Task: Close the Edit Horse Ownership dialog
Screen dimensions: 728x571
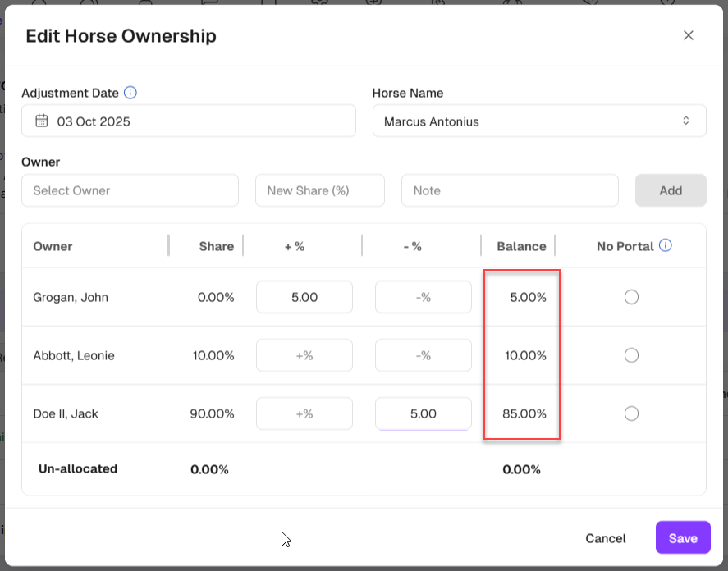Action: coord(689,35)
